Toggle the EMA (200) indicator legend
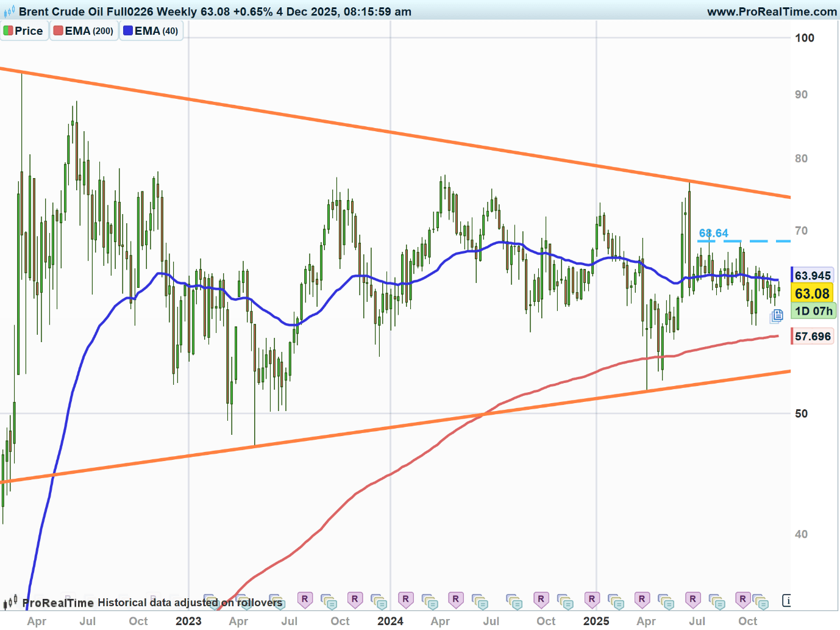Image resolution: width=840 pixels, height=630 pixels. point(84,30)
